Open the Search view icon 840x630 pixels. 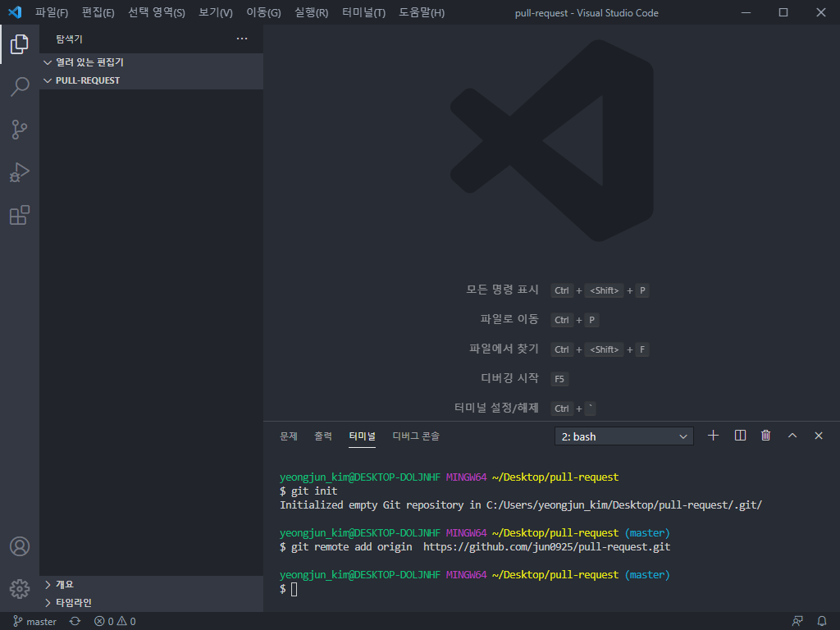[x=20, y=86]
